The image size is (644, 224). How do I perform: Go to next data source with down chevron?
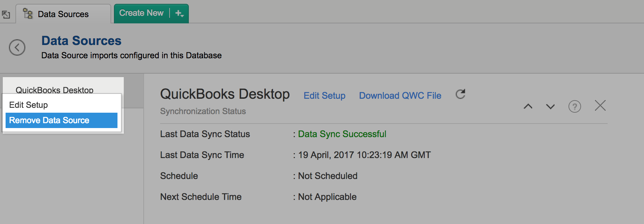(550, 106)
